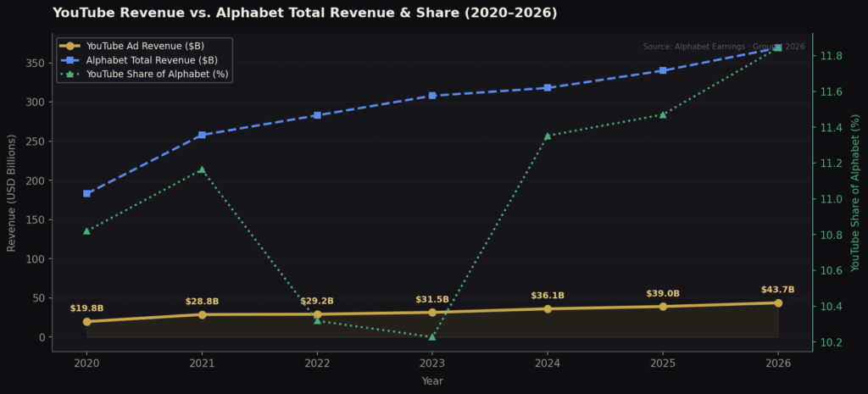Click the 2022 blue Alphabet revenue square
The height and width of the screenshot is (394, 868).
tap(317, 115)
